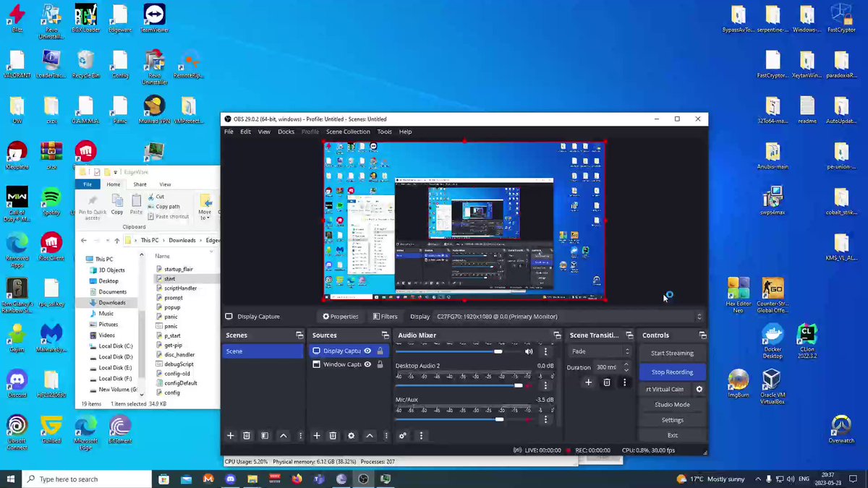
Task: Move scene up with the Scenes arrow icon
Action: click(283, 435)
